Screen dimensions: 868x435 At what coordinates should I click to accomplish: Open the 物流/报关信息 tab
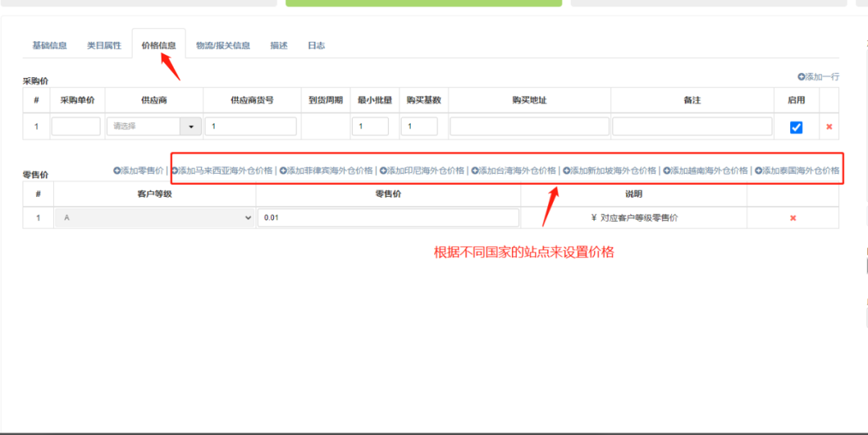tap(223, 46)
